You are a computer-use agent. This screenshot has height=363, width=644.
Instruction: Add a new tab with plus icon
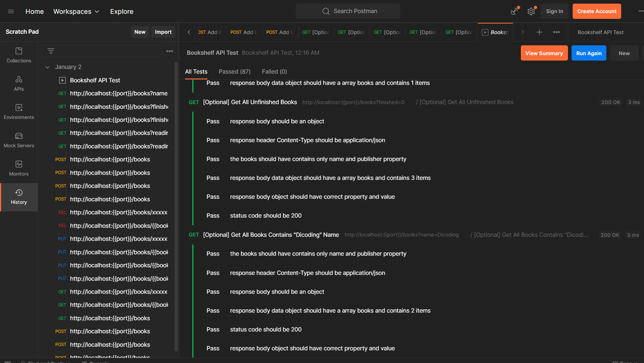[539, 32]
